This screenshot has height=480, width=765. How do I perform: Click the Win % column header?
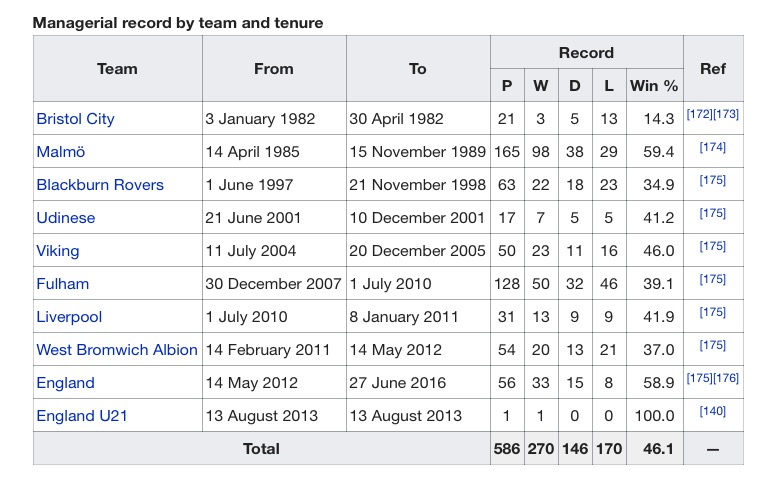tap(654, 86)
